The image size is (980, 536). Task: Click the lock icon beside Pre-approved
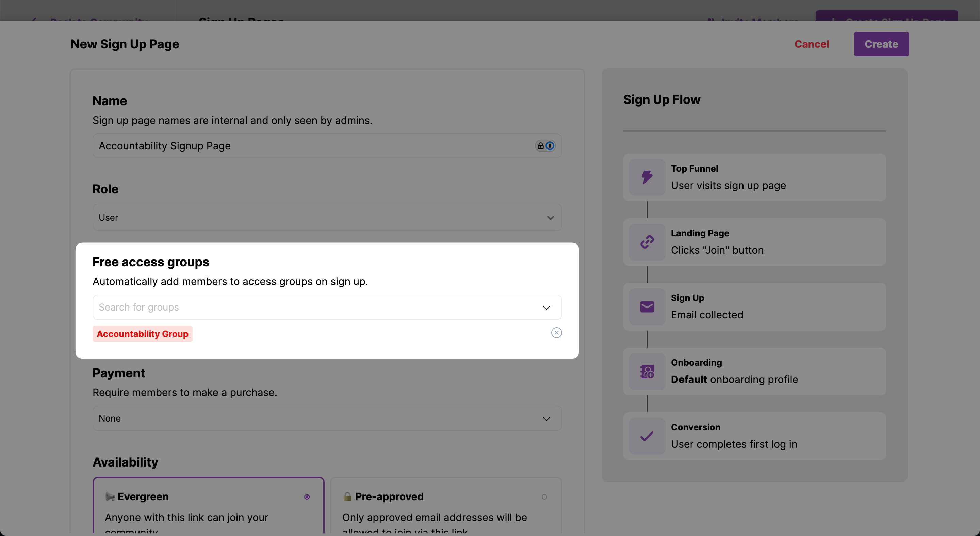(347, 496)
